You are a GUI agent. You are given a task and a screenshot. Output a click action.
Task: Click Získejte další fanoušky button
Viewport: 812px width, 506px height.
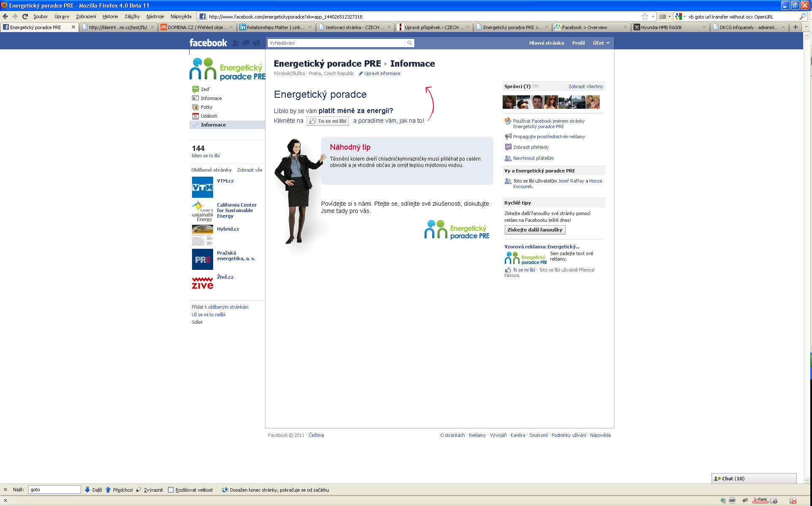coord(535,230)
